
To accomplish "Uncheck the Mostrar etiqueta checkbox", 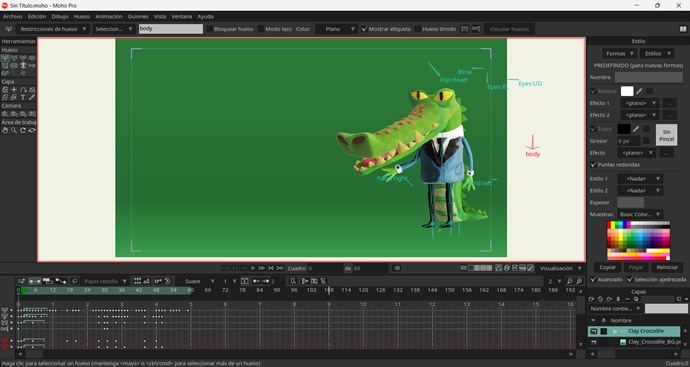I will tap(364, 29).
